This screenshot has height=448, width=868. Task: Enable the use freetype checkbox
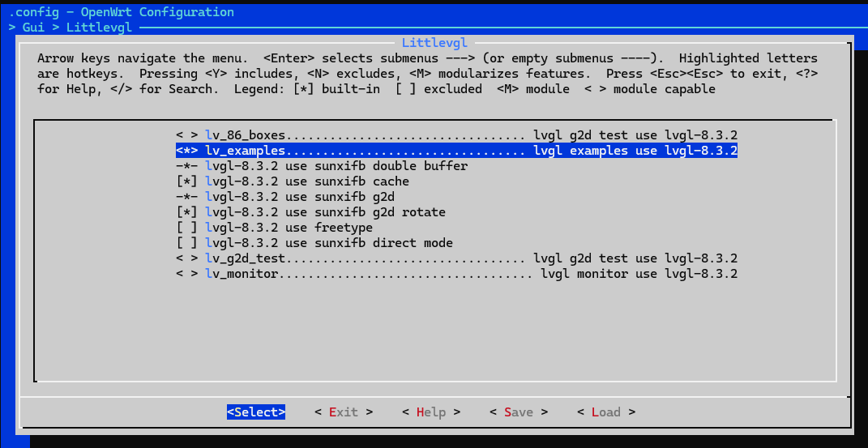(x=186, y=228)
